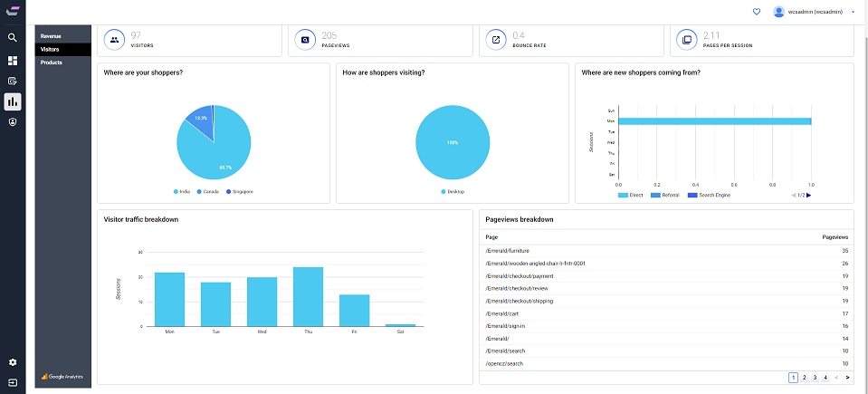Select the bar chart analytics sidebar icon
Viewport: 868px width, 394px height.
pos(12,101)
